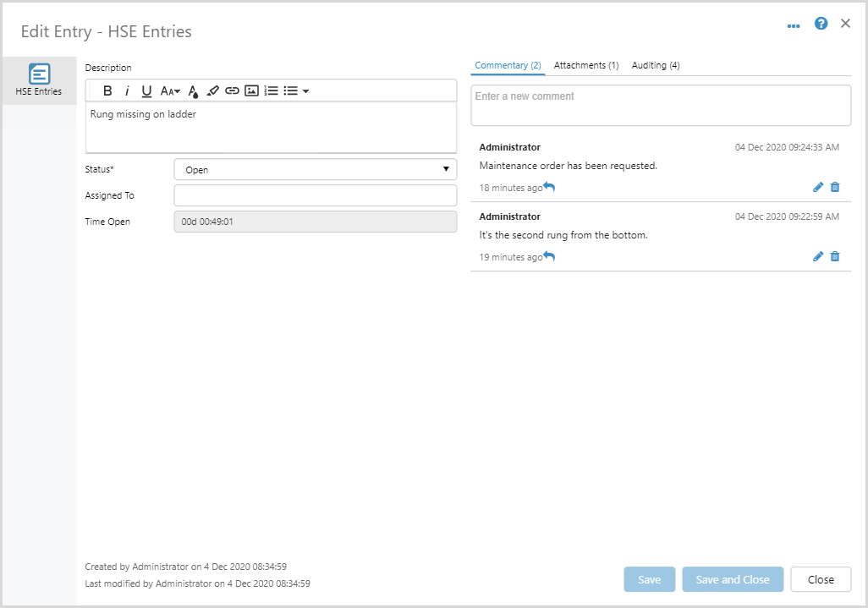Click the highlight color brush icon
The image size is (868, 608).
pos(212,91)
